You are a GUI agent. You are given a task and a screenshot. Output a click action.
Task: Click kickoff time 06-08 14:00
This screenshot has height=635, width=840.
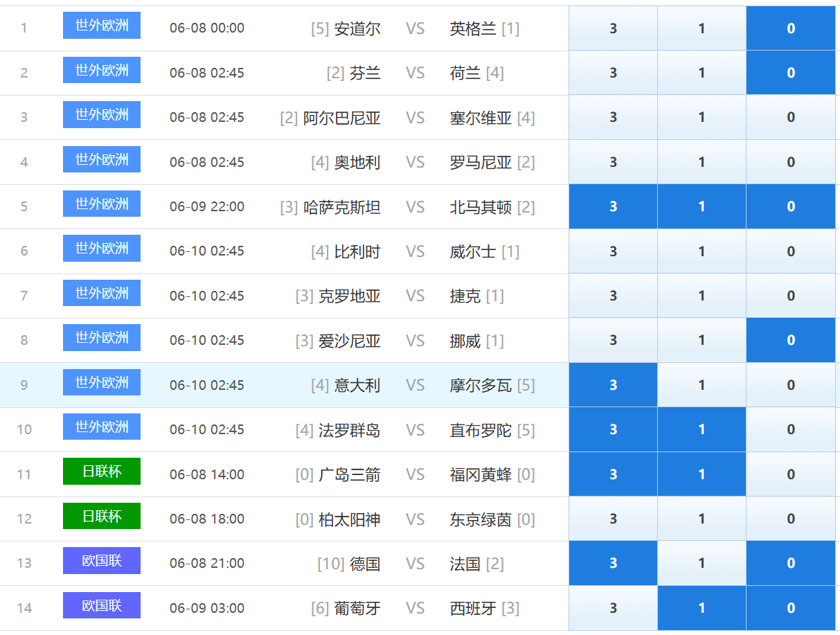tap(207, 474)
